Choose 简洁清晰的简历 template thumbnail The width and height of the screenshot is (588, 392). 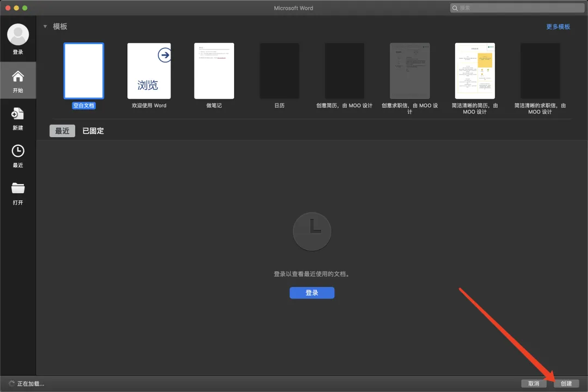click(x=475, y=71)
